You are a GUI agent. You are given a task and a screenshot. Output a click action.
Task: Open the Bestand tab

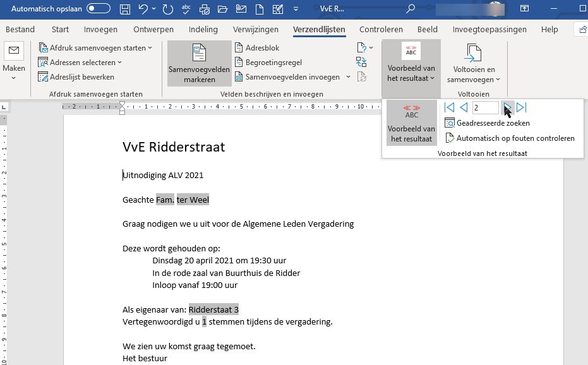coord(20,29)
